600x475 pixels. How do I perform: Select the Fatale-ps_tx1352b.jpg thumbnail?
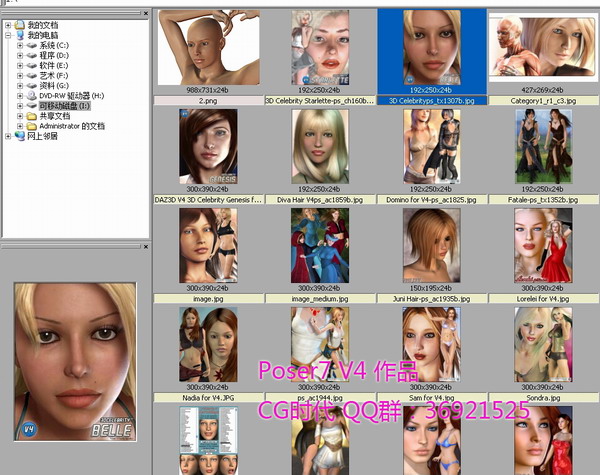click(543, 147)
